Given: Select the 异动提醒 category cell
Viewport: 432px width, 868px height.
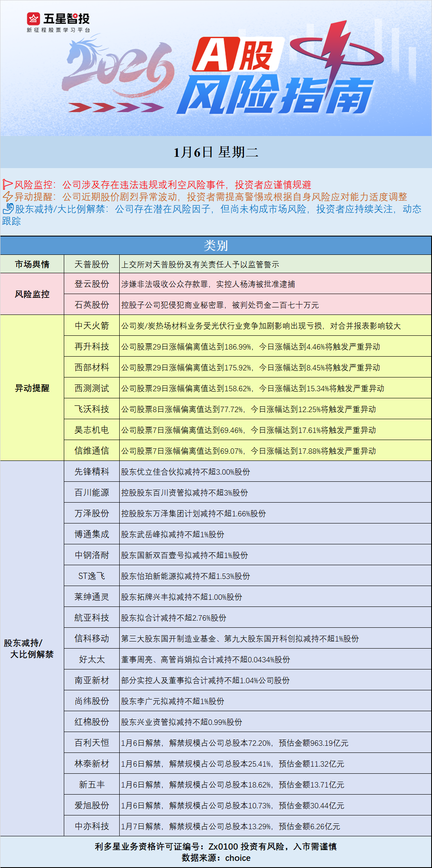Looking at the screenshot, I should click(32, 388).
